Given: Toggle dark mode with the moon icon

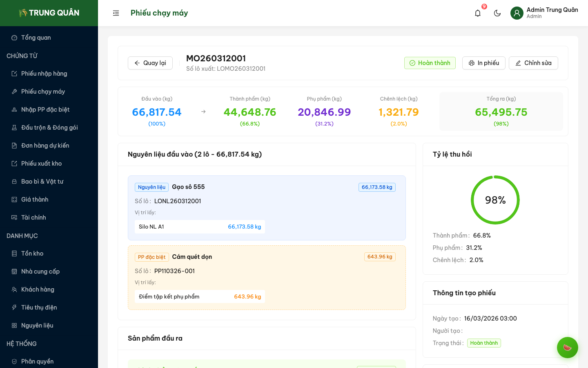Looking at the screenshot, I should coord(497,13).
